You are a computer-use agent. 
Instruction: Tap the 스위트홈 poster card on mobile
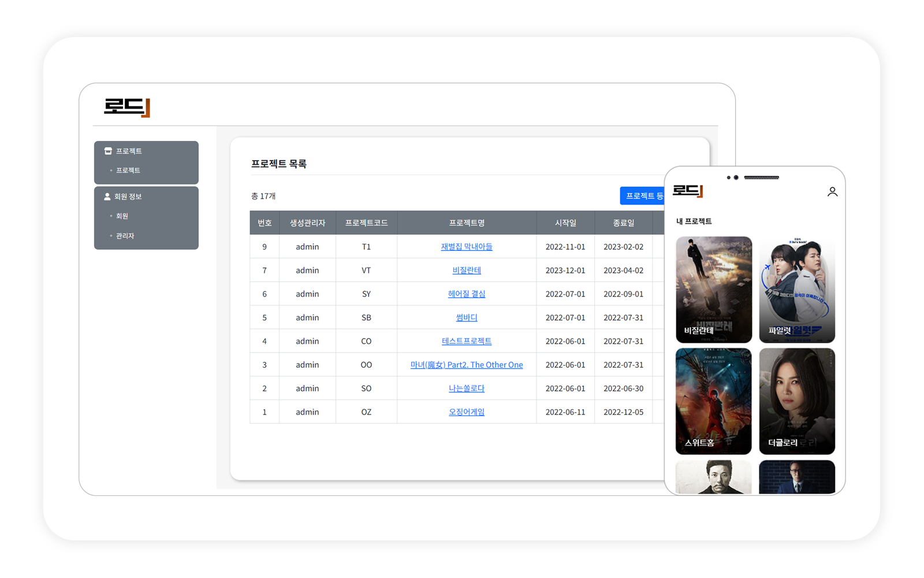pyautogui.click(x=714, y=401)
